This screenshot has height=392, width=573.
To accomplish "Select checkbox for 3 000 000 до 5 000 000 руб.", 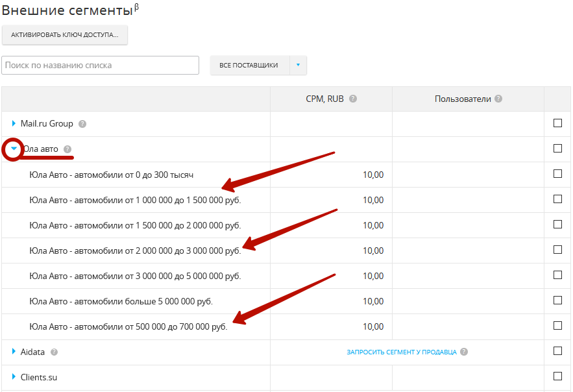I will 557,275.
